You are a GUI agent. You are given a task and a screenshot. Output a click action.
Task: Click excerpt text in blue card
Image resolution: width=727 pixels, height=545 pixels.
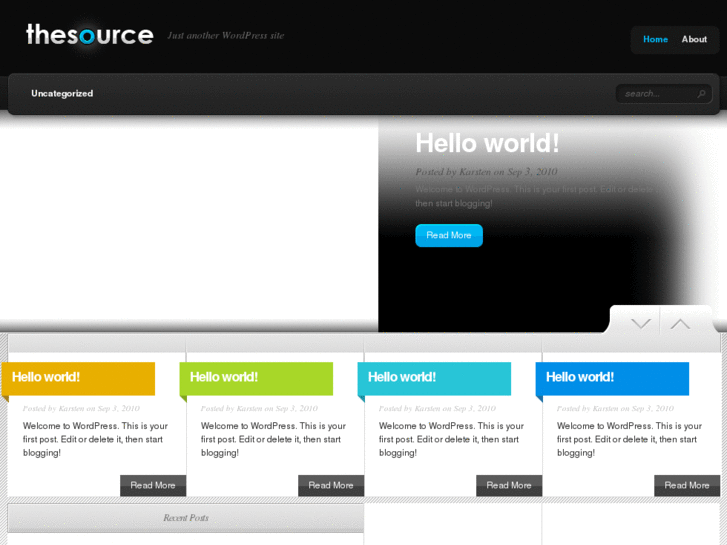coord(630,439)
